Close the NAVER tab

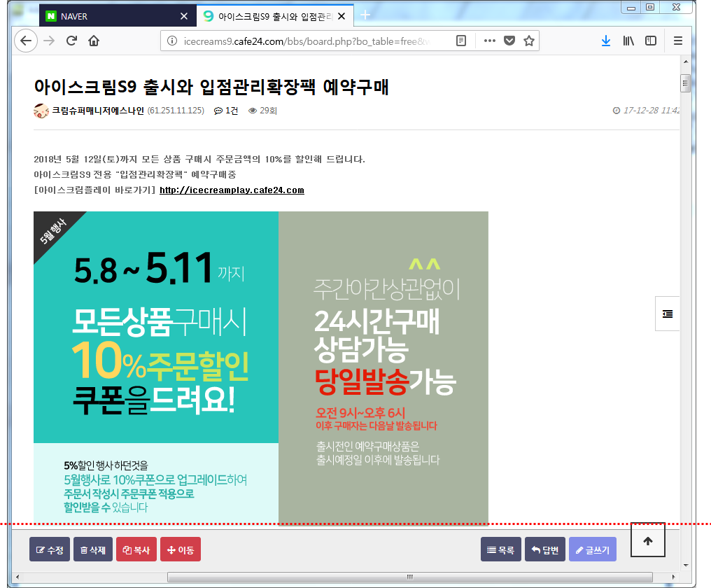[x=184, y=16]
